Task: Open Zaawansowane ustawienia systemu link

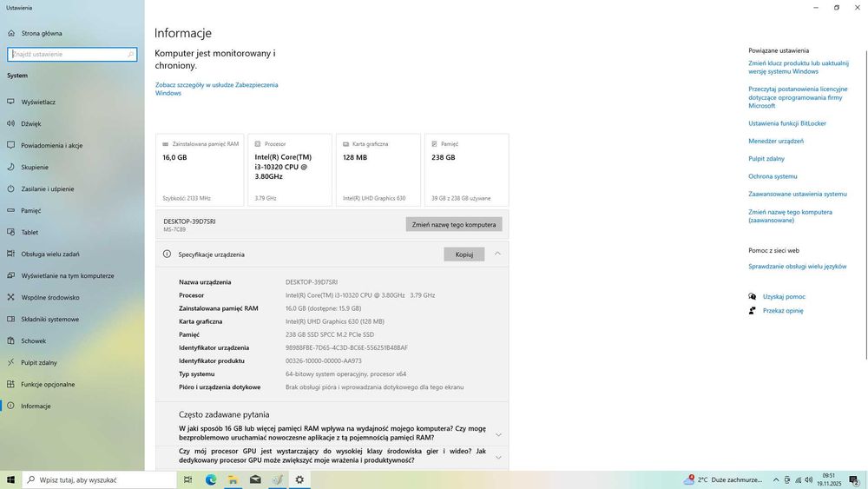Action: pos(798,194)
